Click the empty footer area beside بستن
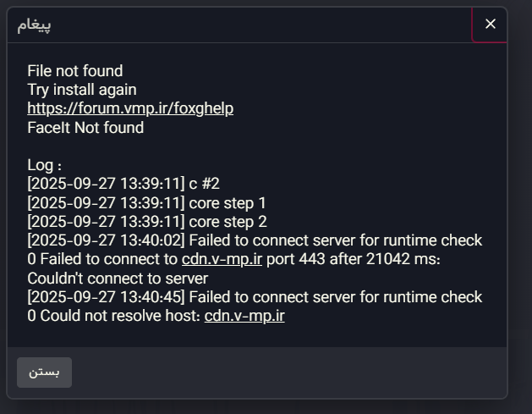The width and height of the screenshot is (532, 414). pyautogui.click(x=288, y=373)
